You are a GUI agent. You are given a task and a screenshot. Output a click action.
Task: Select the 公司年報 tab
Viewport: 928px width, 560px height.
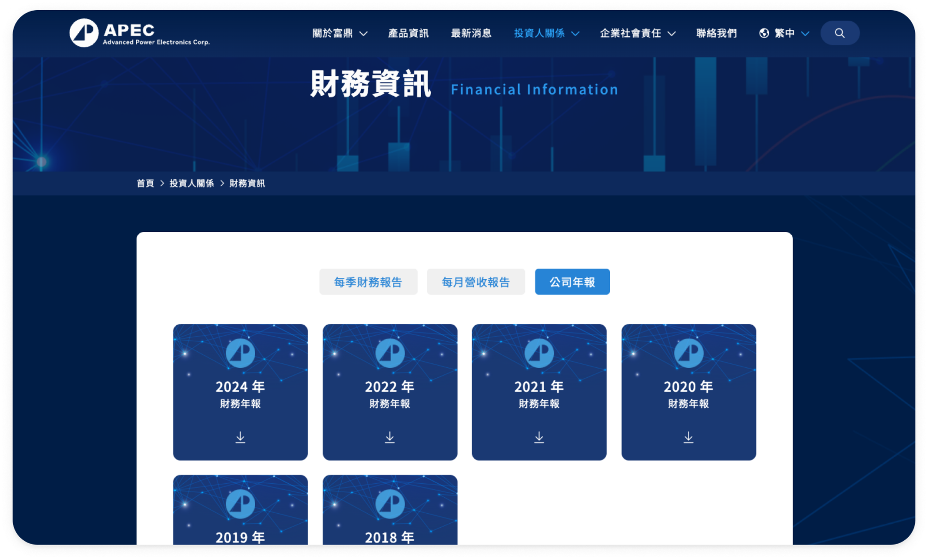coord(572,282)
